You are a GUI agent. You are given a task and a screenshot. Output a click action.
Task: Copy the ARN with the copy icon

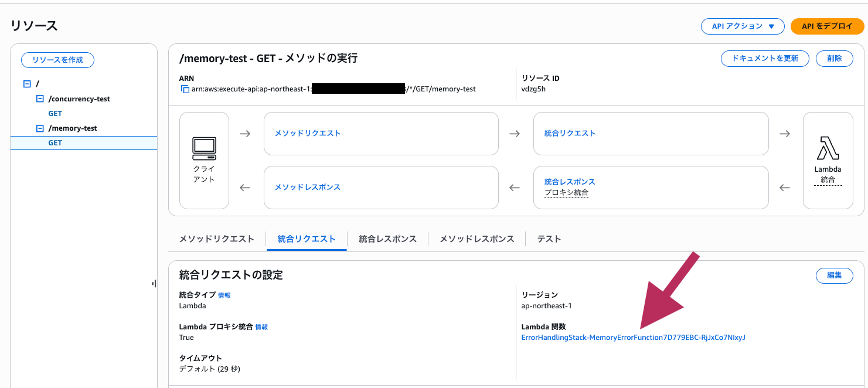[185, 89]
